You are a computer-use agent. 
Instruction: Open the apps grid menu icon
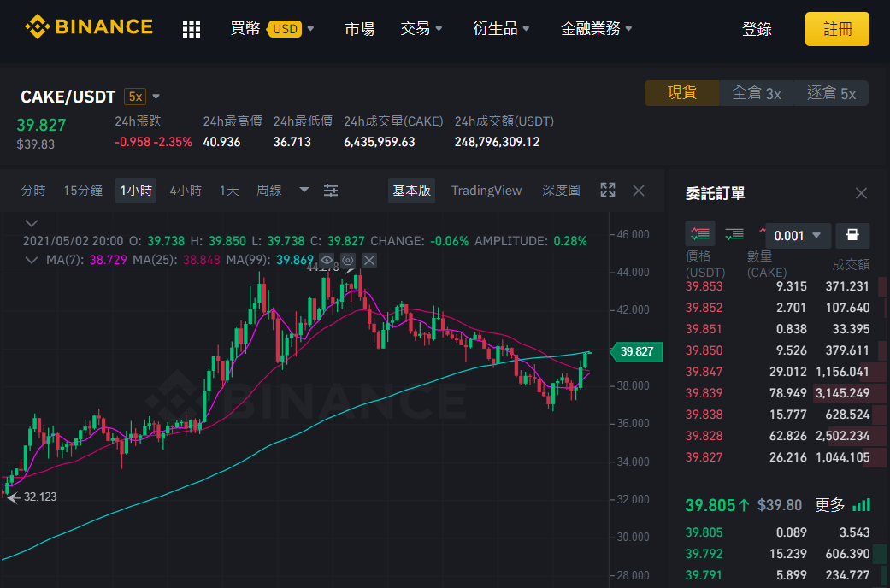192,29
